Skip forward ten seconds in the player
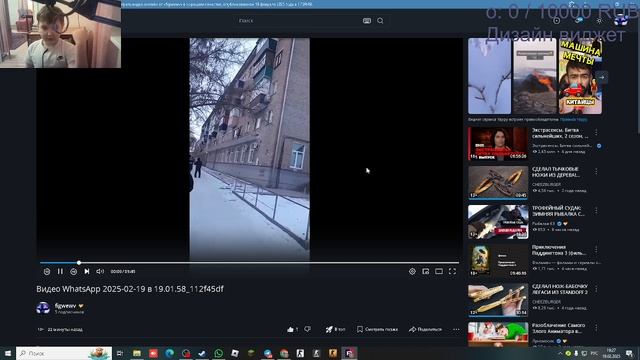This screenshot has height=360, width=640. click(73, 271)
